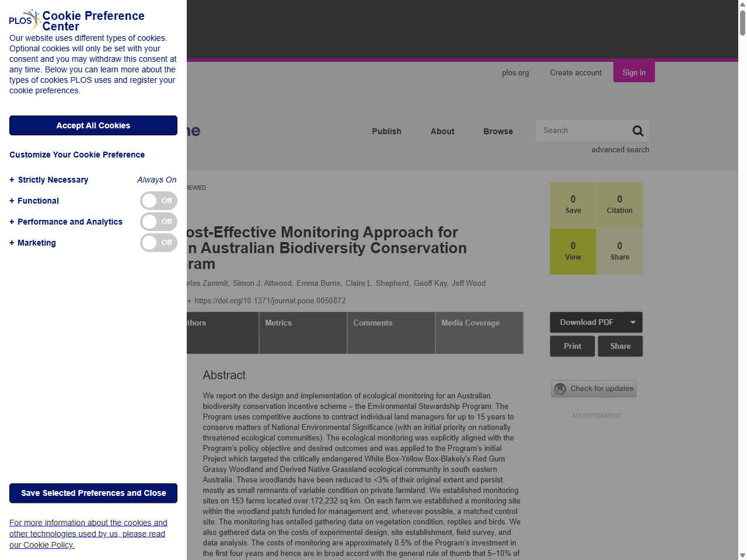Open the Browse menu
The width and height of the screenshot is (747, 560).
[x=498, y=131]
